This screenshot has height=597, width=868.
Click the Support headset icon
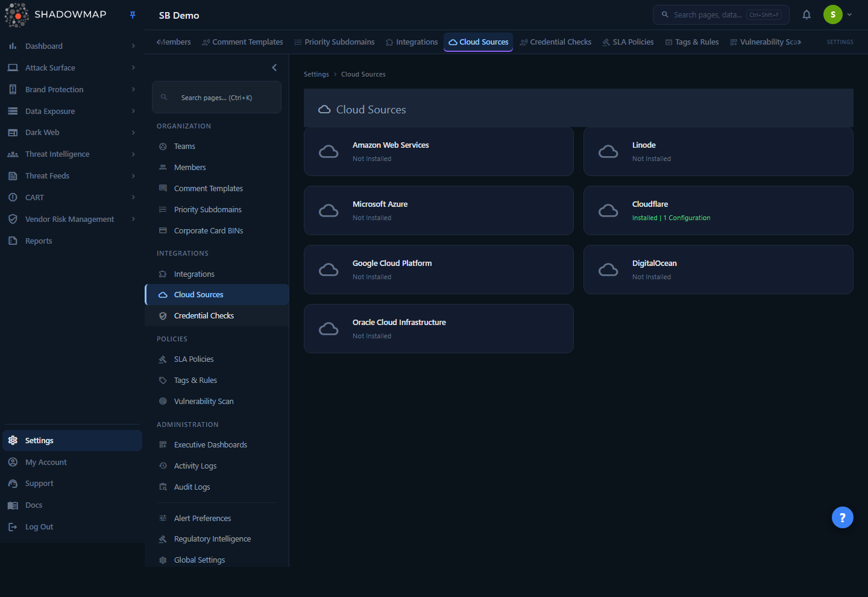(x=13, y=484)
